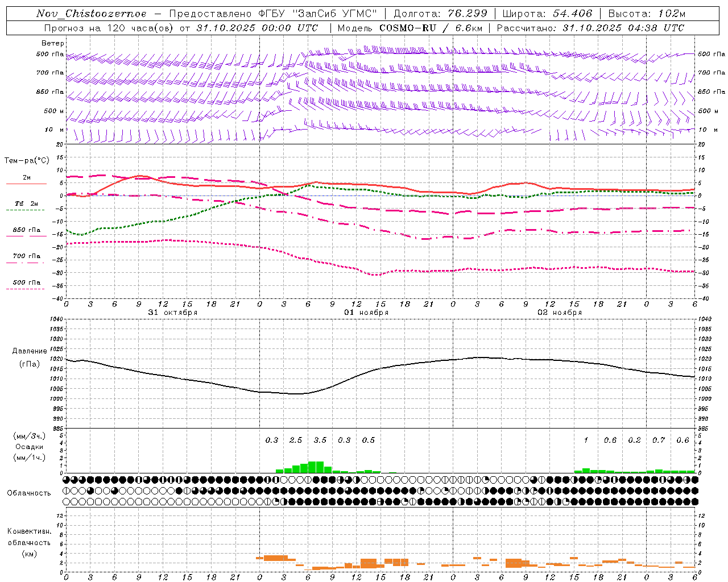
Task: Select the (км) convective cloud unit label
Action: tap(29, 554)
